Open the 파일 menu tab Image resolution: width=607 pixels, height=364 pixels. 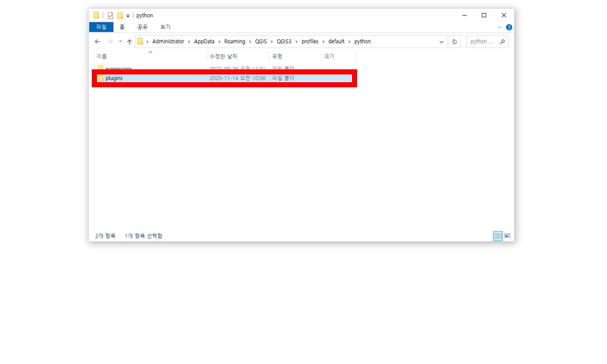tap(101, 27)
